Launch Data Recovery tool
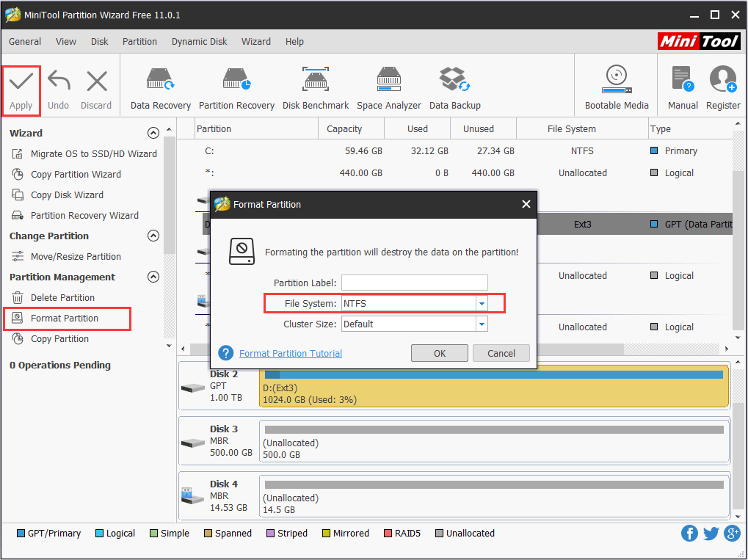The height and width of the screenshot is (560, 748). [160, 89]
